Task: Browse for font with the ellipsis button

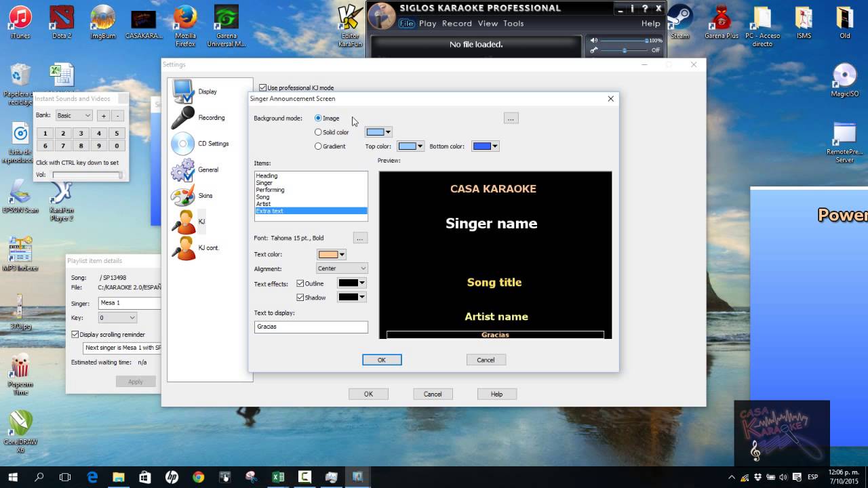Action: click(360, 238)
